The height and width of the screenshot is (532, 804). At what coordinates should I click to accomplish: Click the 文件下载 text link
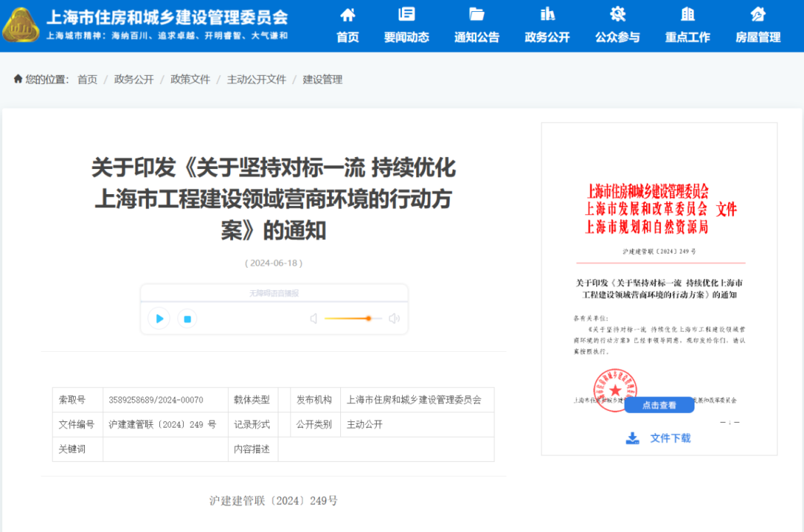click(x=670, y=438)
